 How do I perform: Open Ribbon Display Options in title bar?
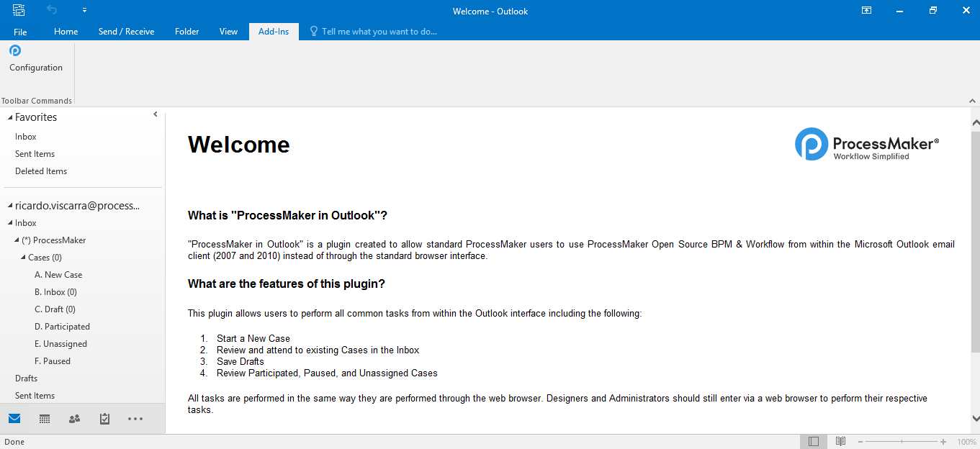click(x=866, y=10)
